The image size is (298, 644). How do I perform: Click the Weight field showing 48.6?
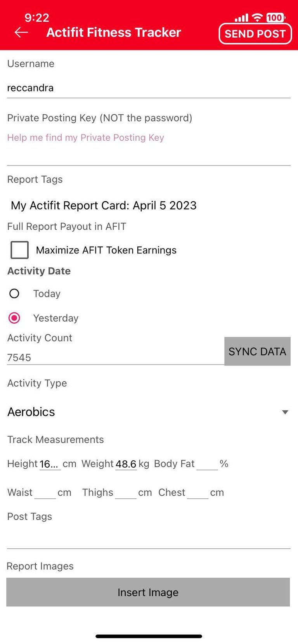coord(126,464)
